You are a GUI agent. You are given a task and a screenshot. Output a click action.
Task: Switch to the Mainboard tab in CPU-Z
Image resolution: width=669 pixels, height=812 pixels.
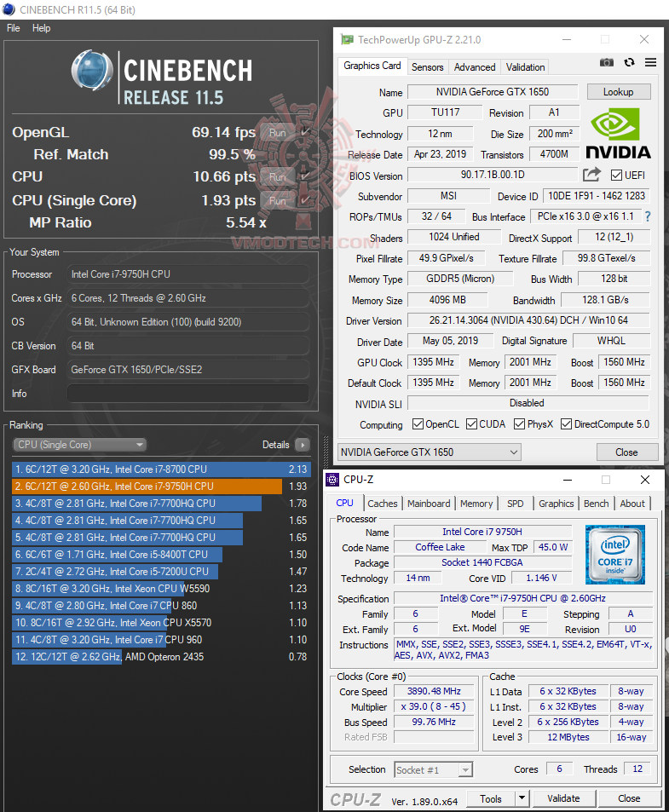429,504
